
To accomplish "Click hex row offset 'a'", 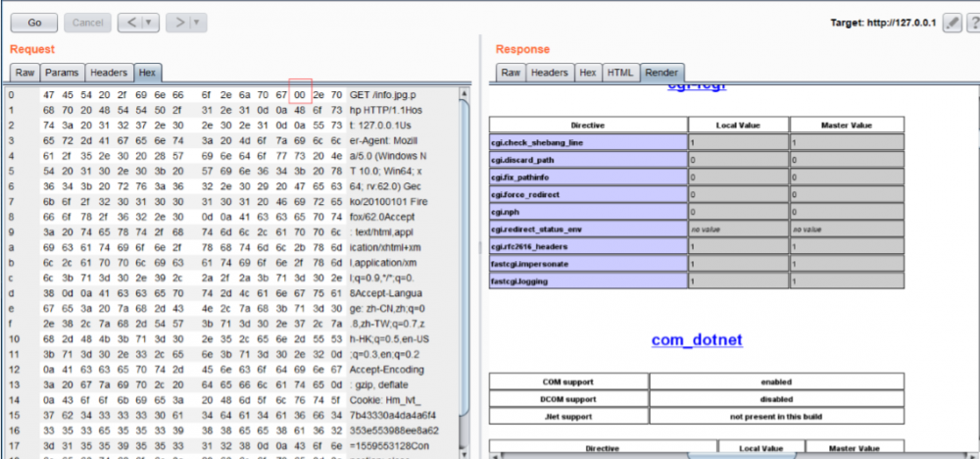I will [11, 247].
